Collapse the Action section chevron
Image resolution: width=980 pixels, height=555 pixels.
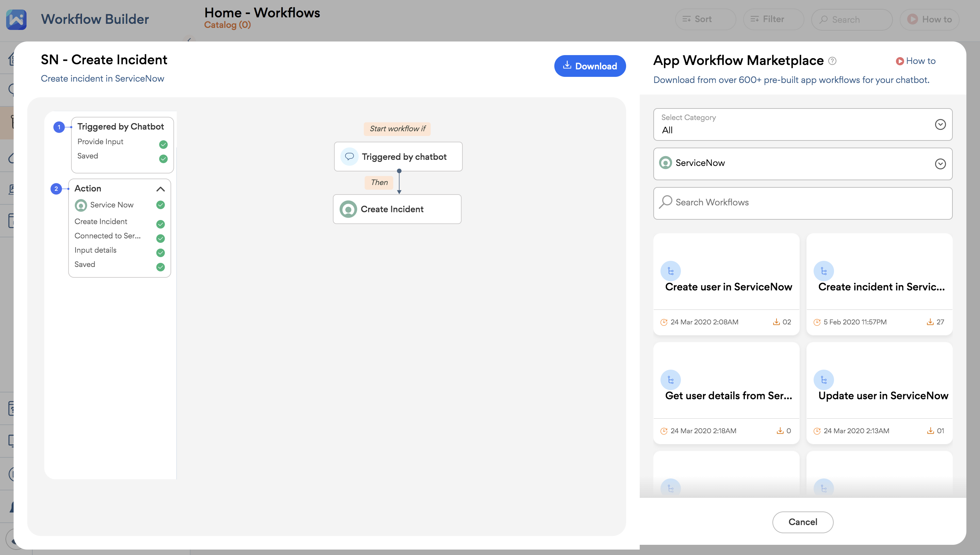[x=161, y=189]
